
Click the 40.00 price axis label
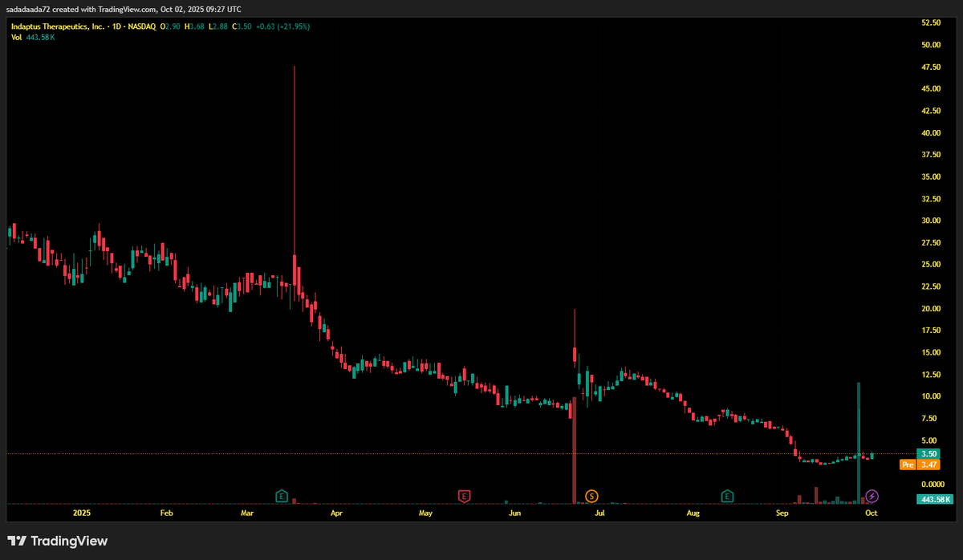(x=931, y=132)
